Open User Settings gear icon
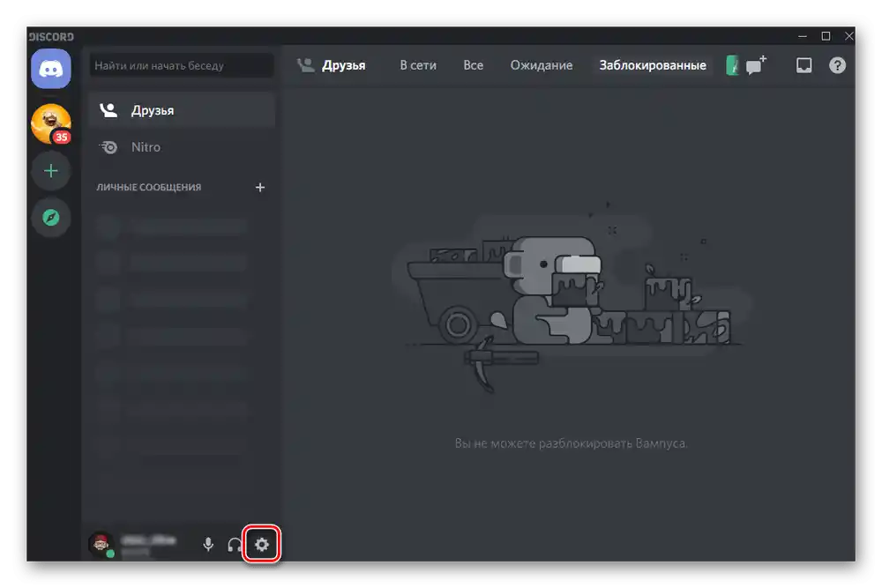The height and width of the screenshot is (588, 882). (262, 544)
